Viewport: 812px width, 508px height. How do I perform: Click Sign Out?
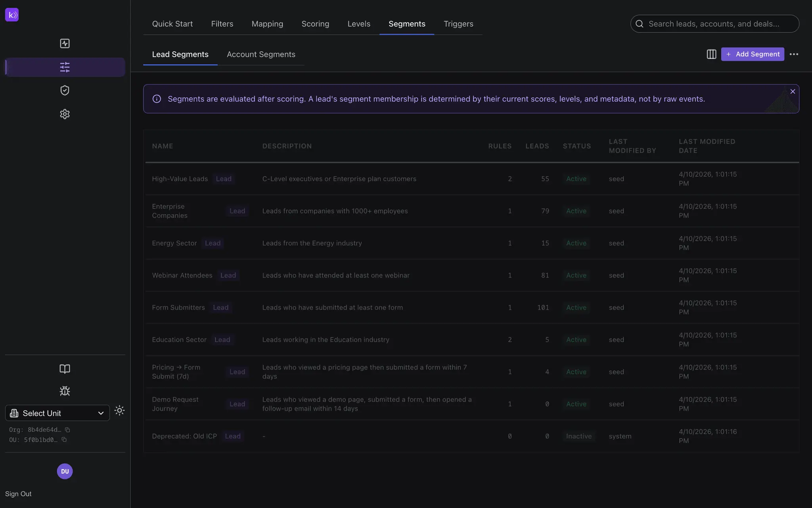(x=18, y=494)
